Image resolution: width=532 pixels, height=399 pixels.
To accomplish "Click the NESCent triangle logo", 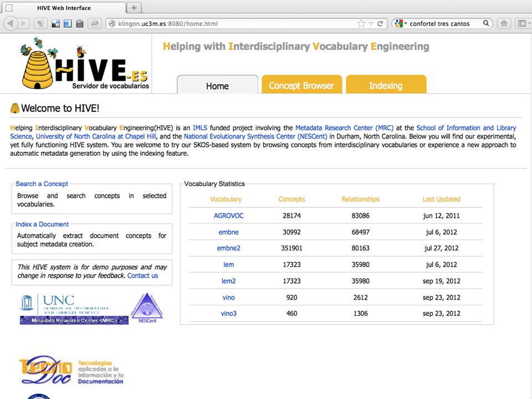I will coord(147,308).
